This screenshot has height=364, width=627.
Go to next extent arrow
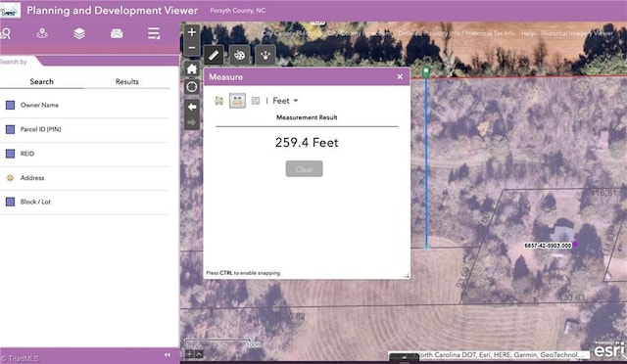(192, 122)
